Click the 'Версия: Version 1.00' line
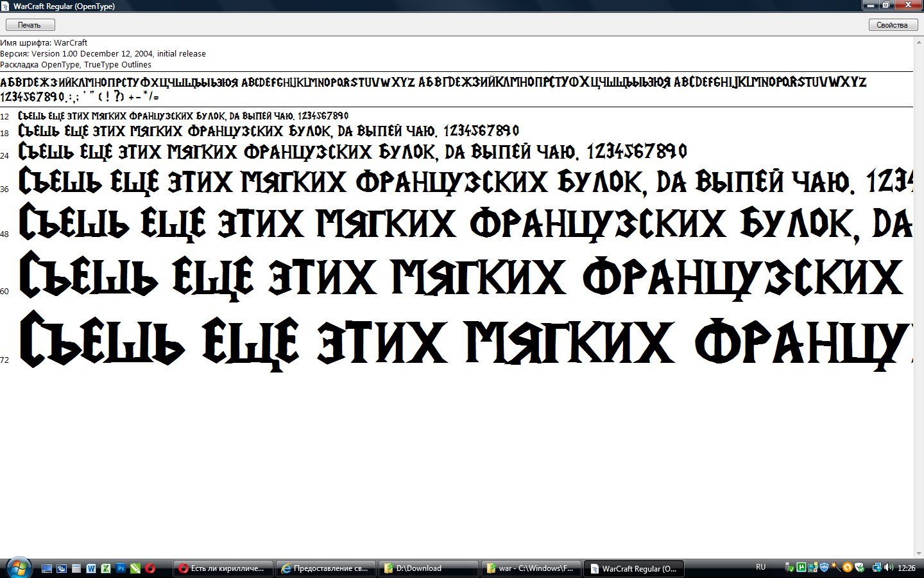Viewport: 924px width, 578px height. coord(103,53)
